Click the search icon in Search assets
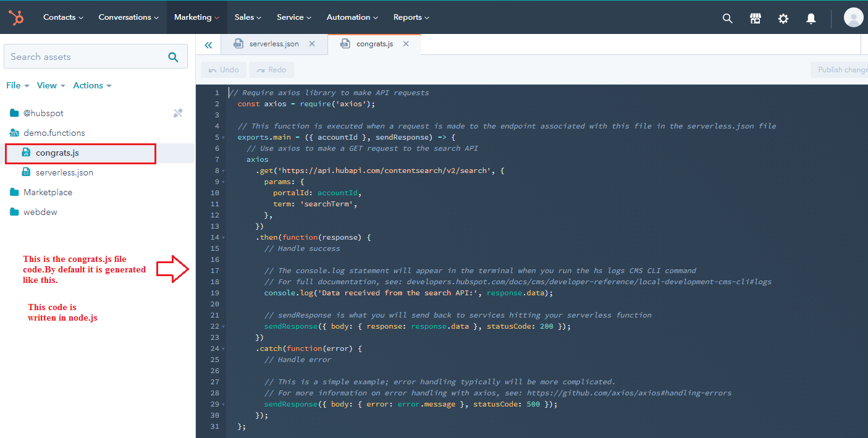Screen dimensions: 868x438 [172, 56]
